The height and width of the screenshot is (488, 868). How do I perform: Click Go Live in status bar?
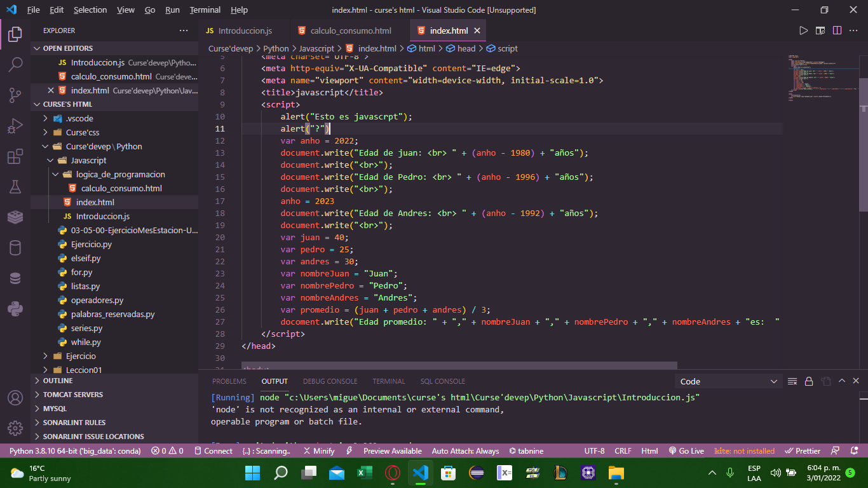point(686,451)
